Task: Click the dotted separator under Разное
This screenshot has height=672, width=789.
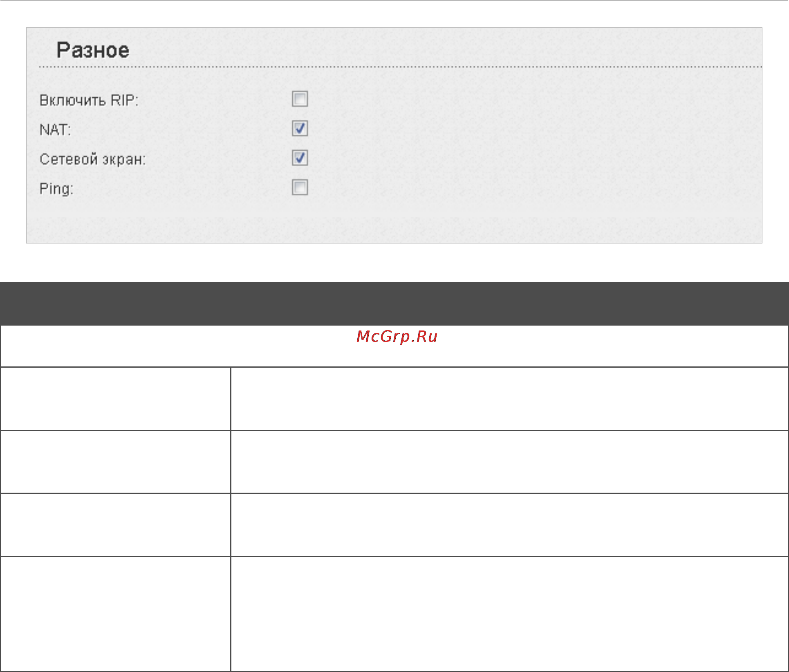Action: (400, 67)
